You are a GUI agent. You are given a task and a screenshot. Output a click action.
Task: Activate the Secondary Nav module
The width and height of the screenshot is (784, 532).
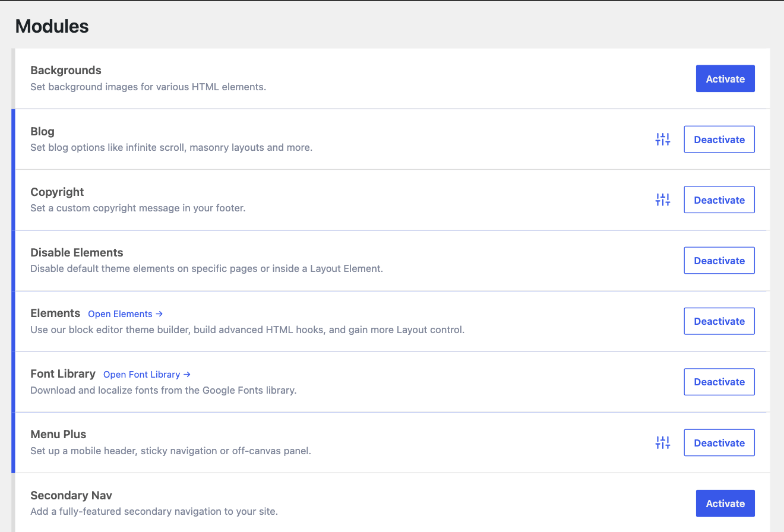pos(725,503)
